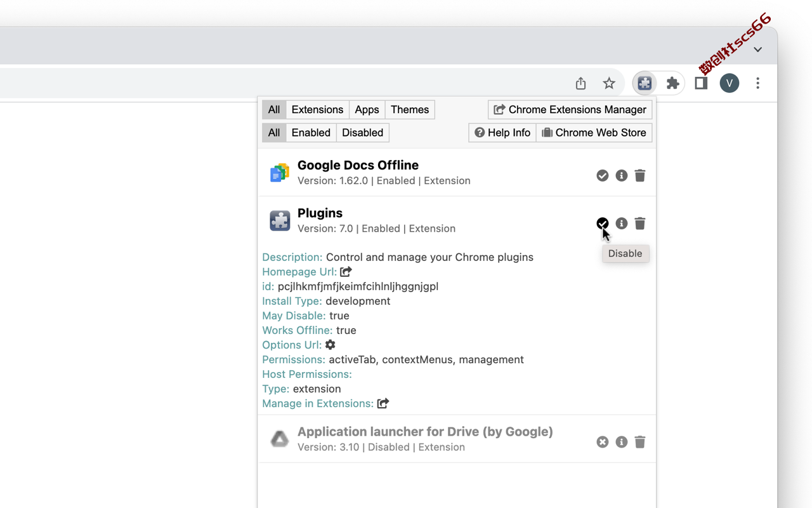Screen dimensions: 812x508
Task: Click Application launcher for Drive title
Action: click(425, 432)
